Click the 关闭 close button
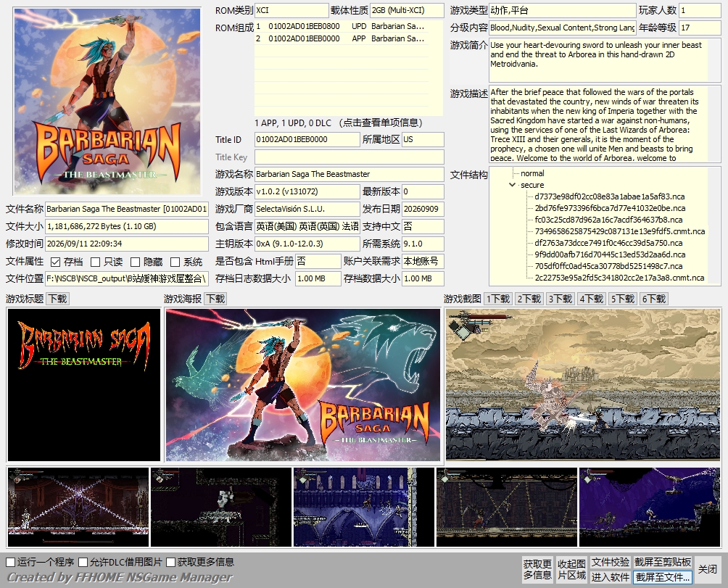The height and width of the screenshot is (588, 728). pos(708,569)
